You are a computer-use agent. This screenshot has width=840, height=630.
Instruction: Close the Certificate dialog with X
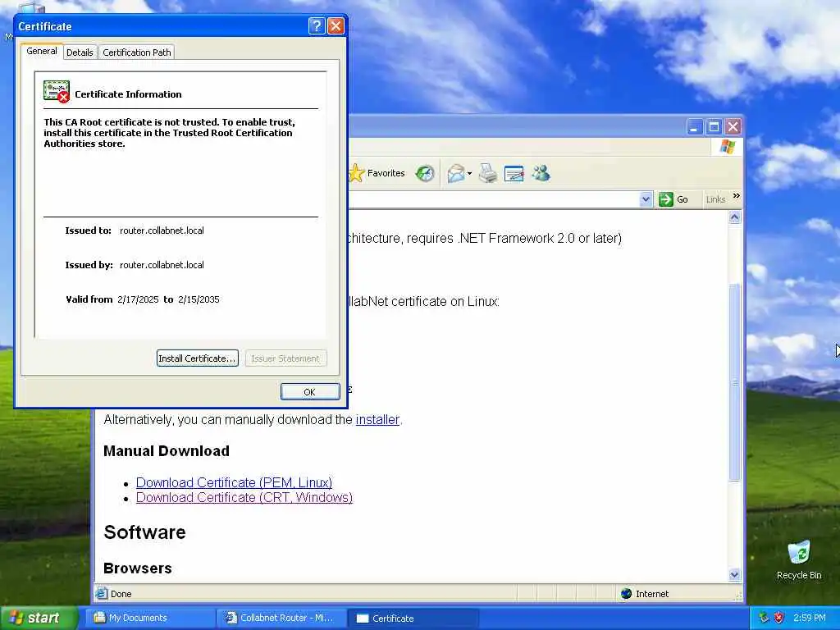pyautogui.click(x=336, y=25)
